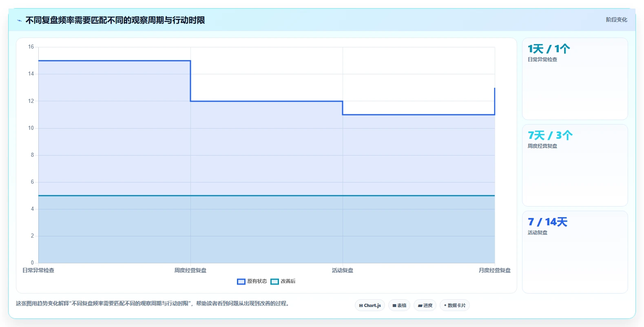Click the 7天 / 3个 metric value
The height and width of the screenshot is (327, 644).
[550, 136]
